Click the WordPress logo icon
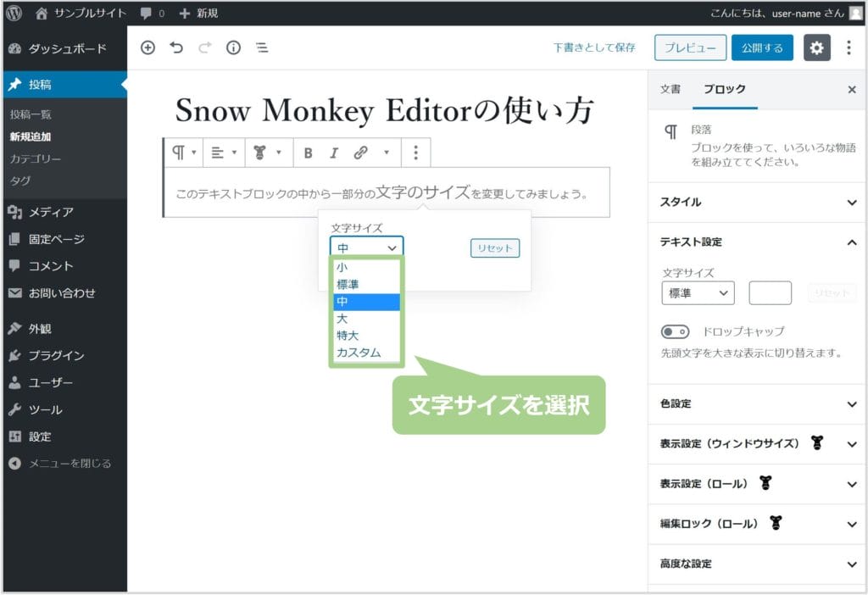This screenshot has height=595, width=868. tap(14, 13)
